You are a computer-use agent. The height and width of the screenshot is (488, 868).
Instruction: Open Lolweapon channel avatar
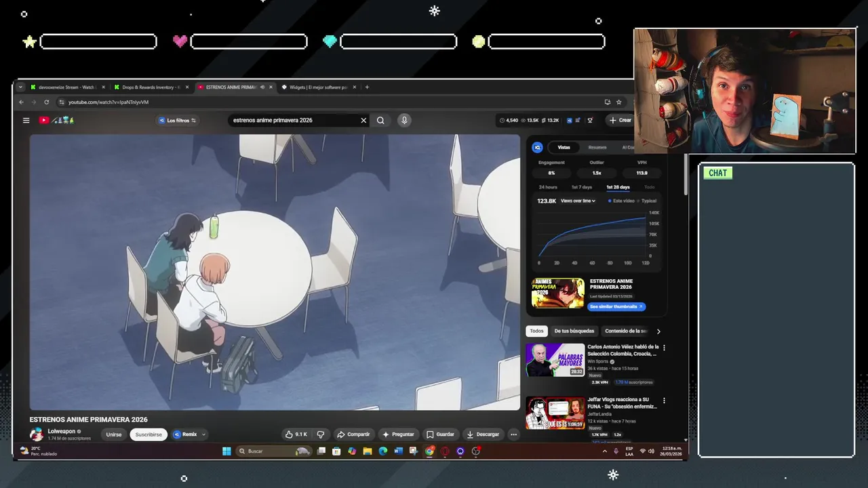(x=36, y=434)
